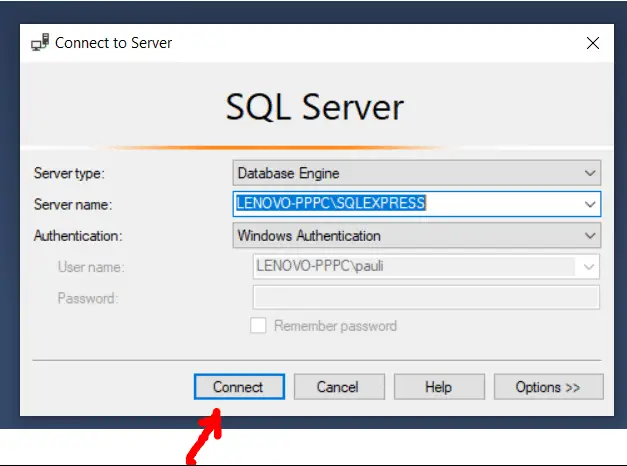
Task: Click the Server name: label
Action: click(x=73, y=204)
